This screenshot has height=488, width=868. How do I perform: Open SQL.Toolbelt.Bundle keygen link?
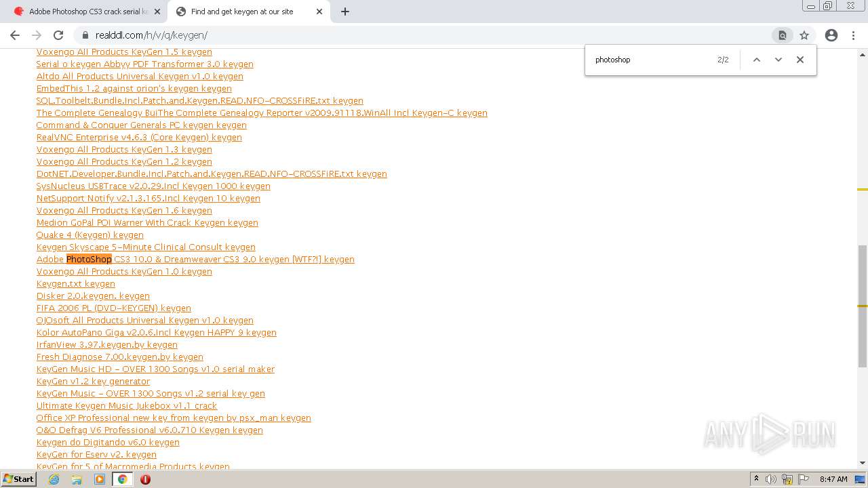(x=200, y=101)
